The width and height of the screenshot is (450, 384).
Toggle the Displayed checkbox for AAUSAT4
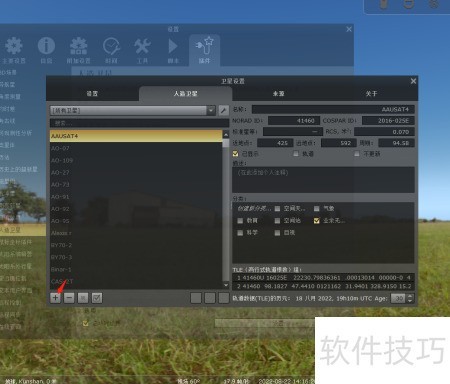click(236, 154)
